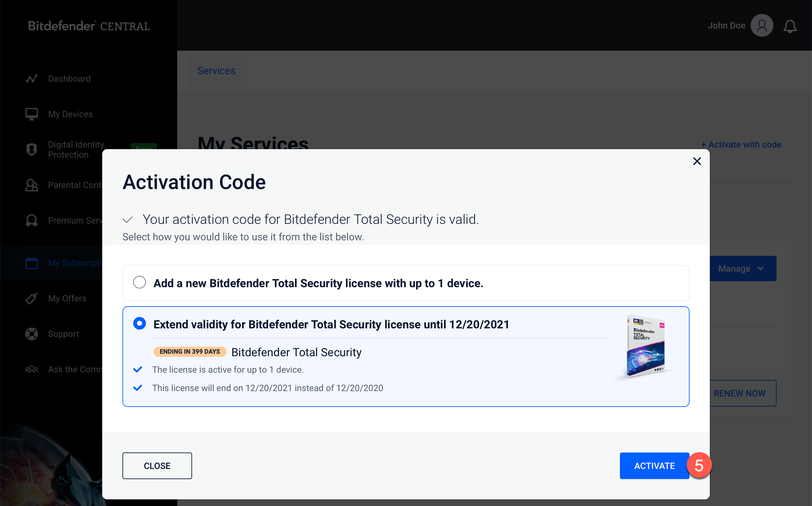Click the ACTIVATE button
This screenshot has height=506, width=812.
coord(654,466)
